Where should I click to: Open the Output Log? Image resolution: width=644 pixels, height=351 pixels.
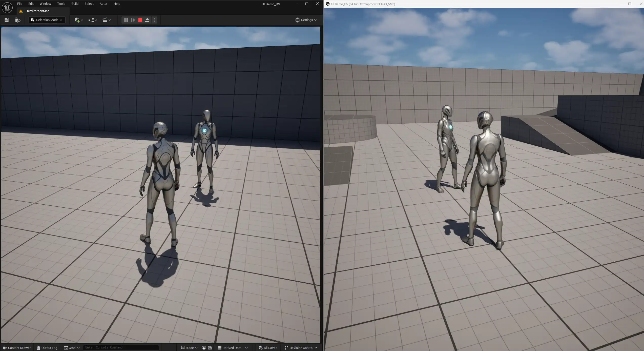tap(47, 348)
